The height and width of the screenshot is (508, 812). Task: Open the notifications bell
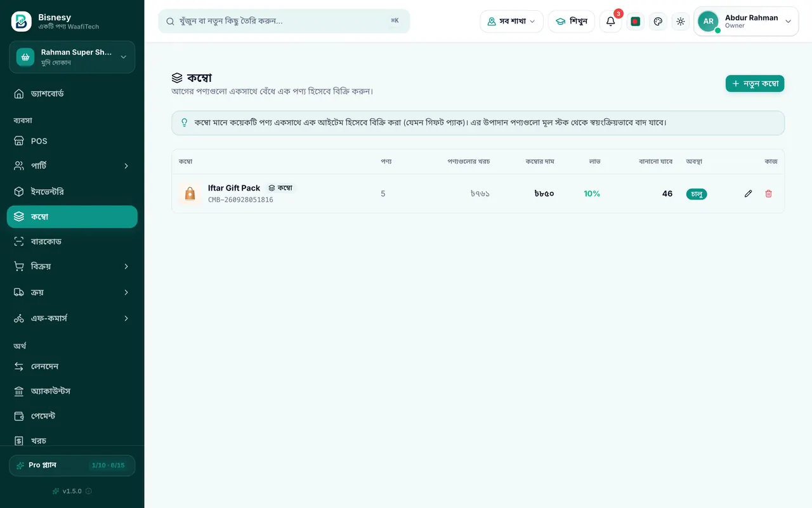click(610, 21)
